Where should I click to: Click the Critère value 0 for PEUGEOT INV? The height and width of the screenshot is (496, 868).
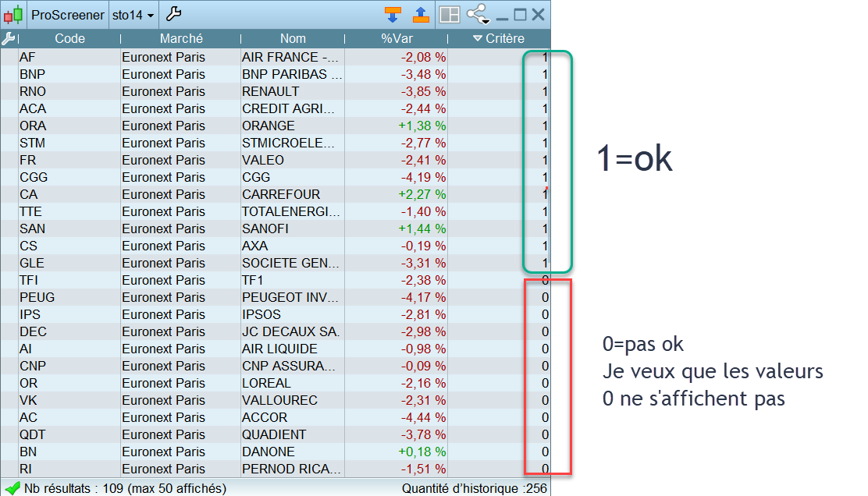[545, 297]
